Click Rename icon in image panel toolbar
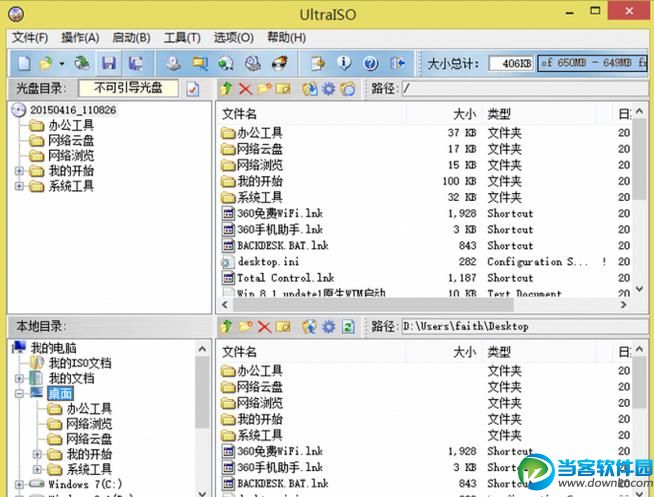This screenshot has height=497, width=654. point(283,89)
